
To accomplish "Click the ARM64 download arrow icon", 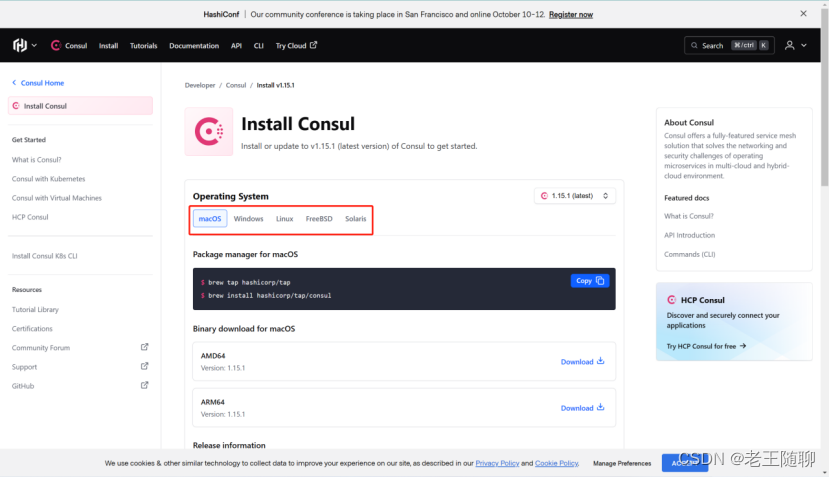I will 600,407.
